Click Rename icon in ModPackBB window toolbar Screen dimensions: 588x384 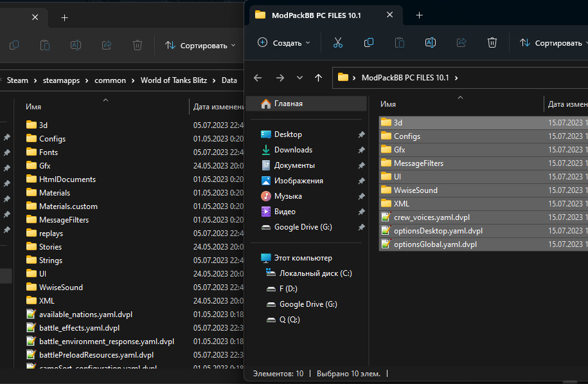[x=431, y=43]
